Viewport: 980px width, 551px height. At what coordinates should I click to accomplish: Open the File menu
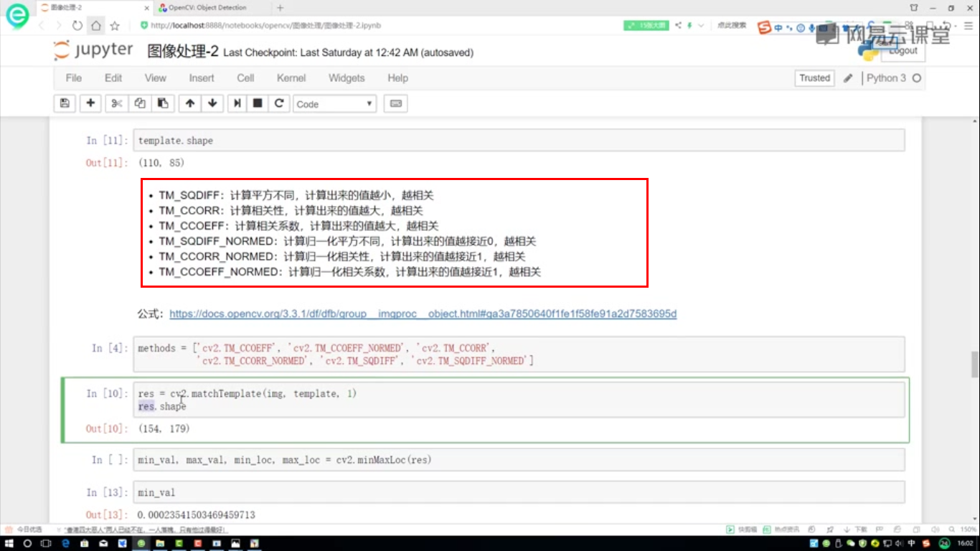[73, 78]
